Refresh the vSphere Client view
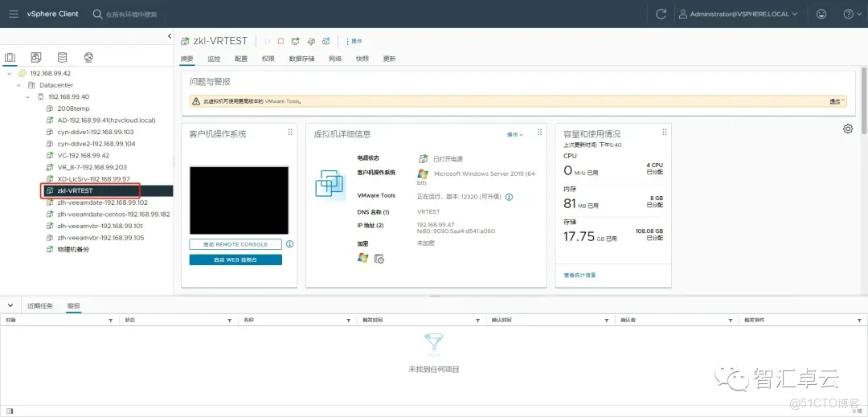The height and width of the screenshot is (417, 868). (x=661, y=14)
